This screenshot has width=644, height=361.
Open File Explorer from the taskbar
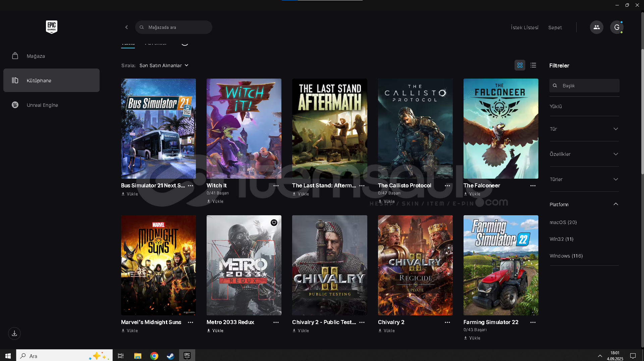tap(138, 356)
